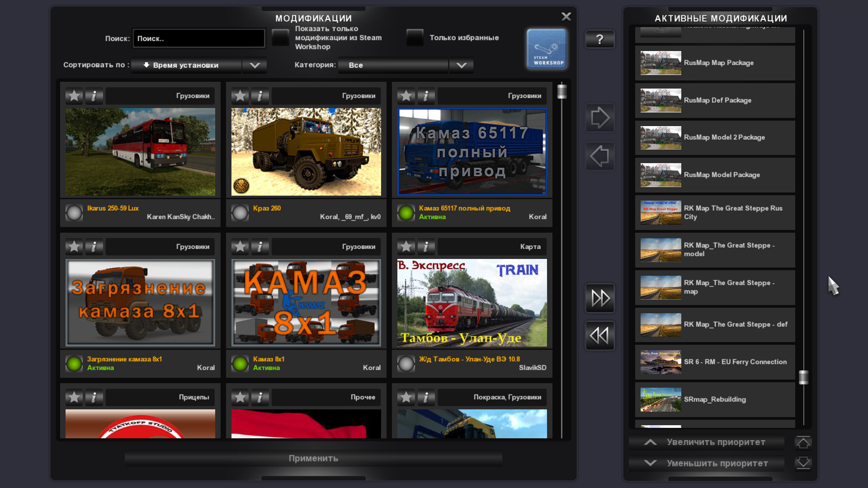Select Камаз 8x1 thumbnail image
868x488 pixels.
click(x=306, y=303)
